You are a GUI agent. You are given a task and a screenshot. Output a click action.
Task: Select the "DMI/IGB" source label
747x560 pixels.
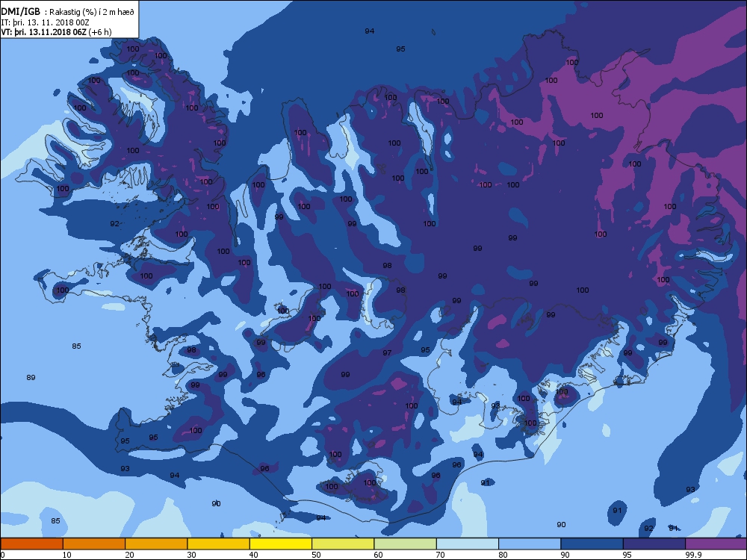coord(20,12)
